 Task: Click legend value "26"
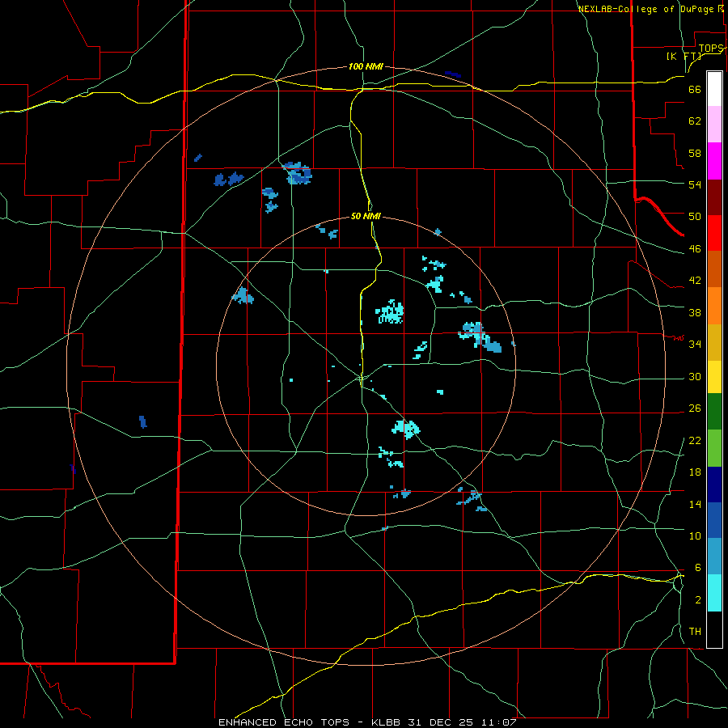pyautogui.click(x=695, y=408)
